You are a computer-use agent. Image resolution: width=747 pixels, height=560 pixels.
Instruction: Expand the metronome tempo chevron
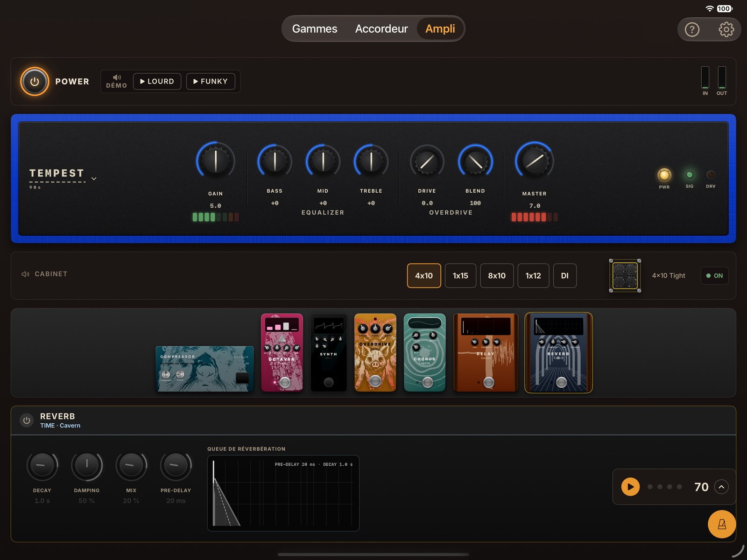click(721, 487)
